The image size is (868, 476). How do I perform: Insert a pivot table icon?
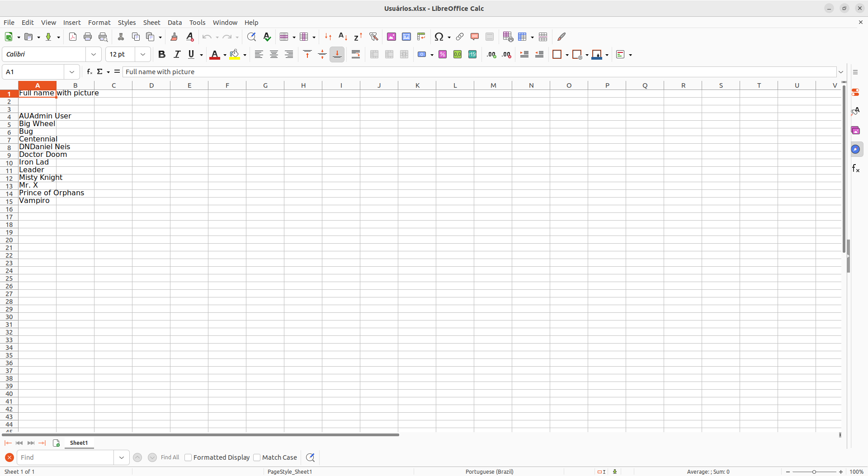[421, 37]
